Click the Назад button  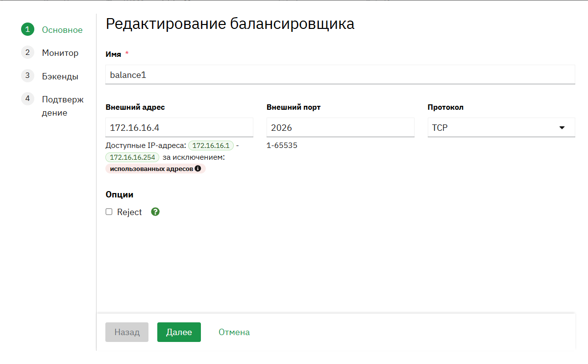coord(127,332)
